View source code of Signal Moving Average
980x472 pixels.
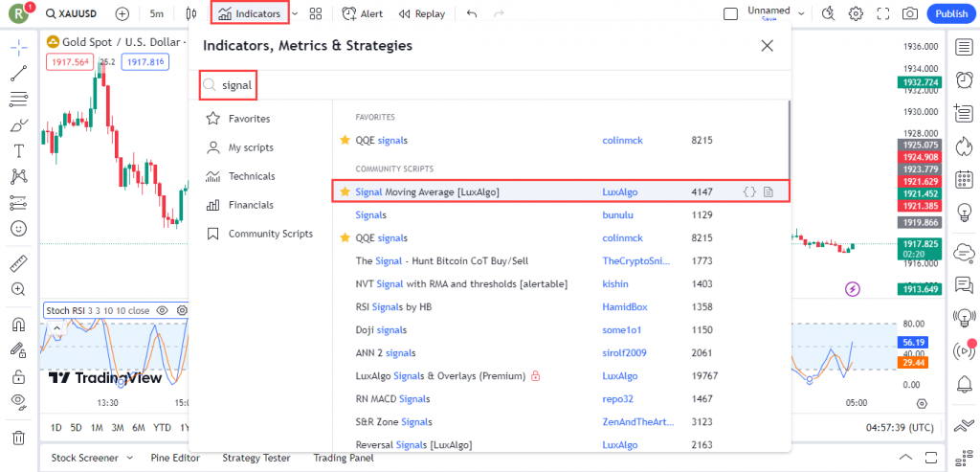[748, 192]
